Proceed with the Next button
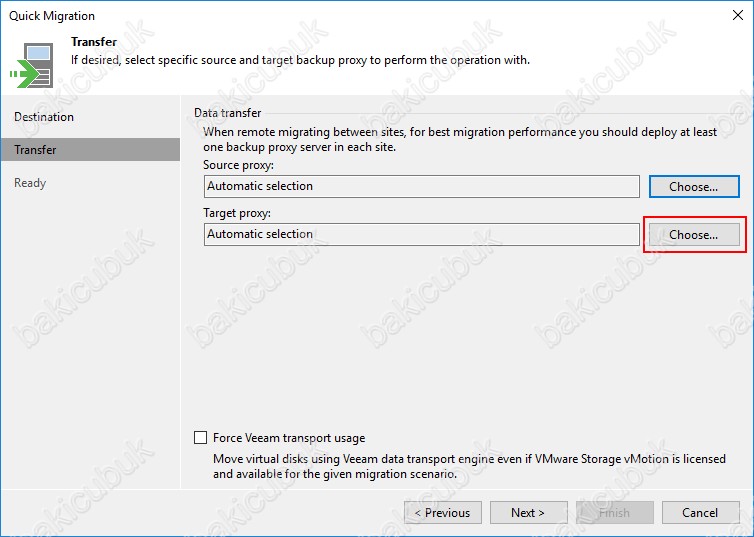 tap(528, 512)
